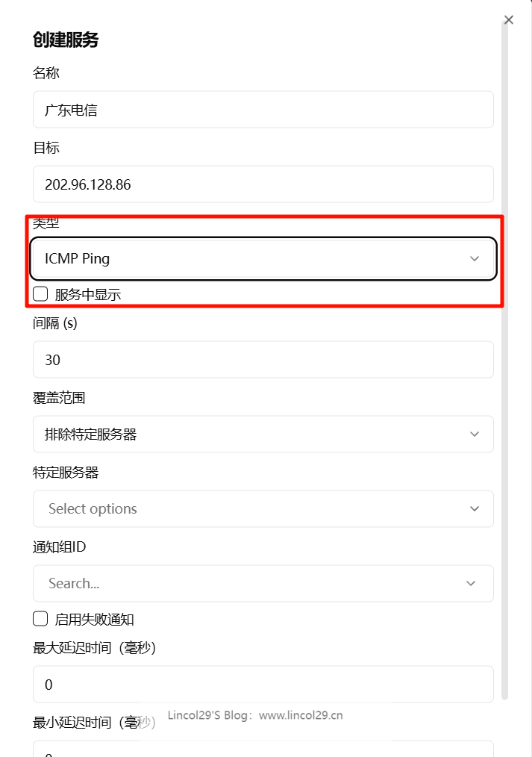
Task: Close the create service dialog
Action: point(509,20)
